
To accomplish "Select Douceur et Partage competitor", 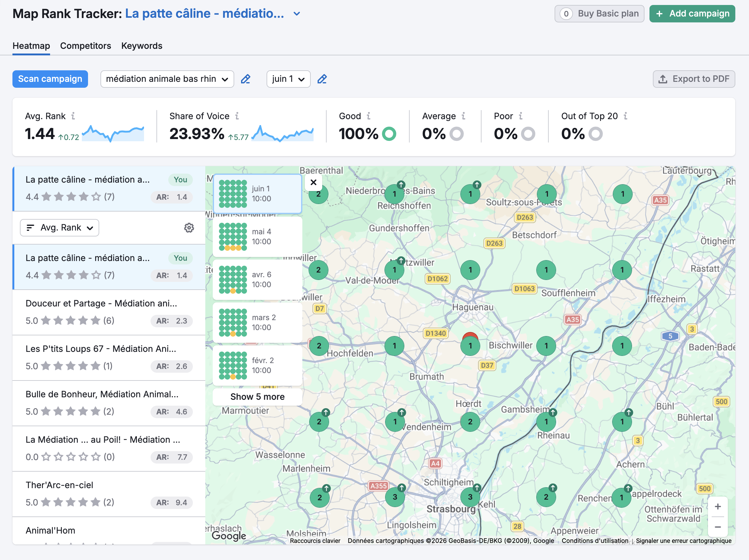I will 109,312.
